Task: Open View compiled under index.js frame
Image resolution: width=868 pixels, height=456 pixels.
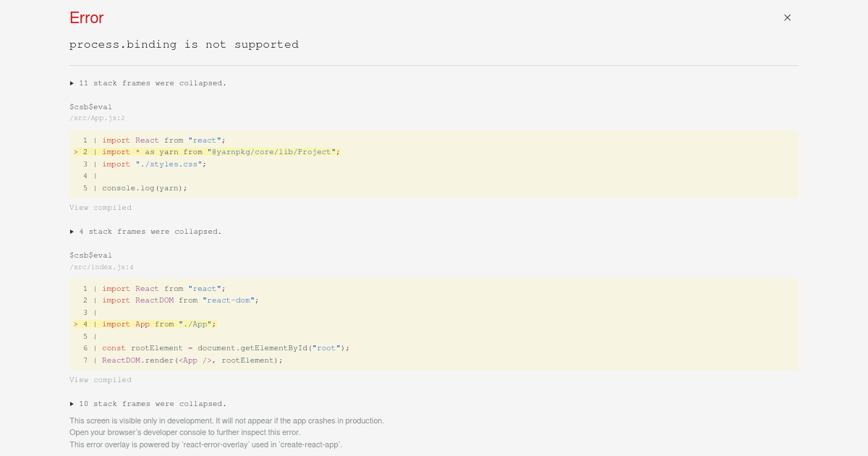Action: tap(101, 379)
